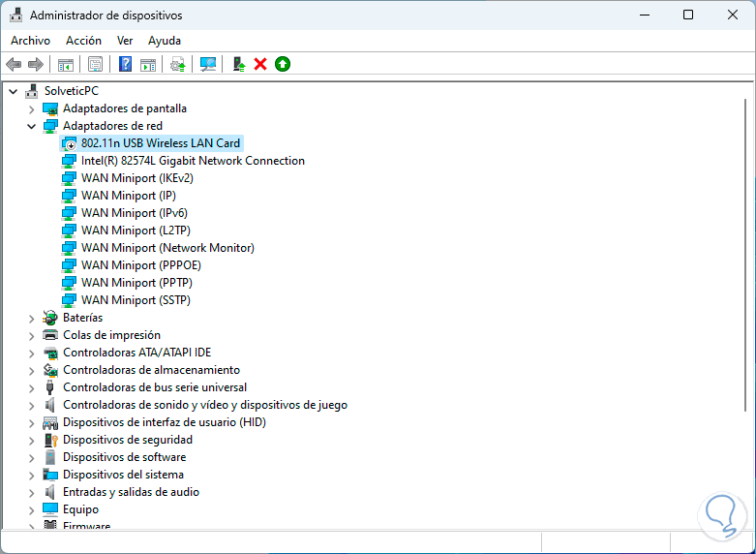The height and width of the screenshot is (554, 756).
Task: Minimize the Administrador de dispositivos window
Action: [x=644, y=15]
